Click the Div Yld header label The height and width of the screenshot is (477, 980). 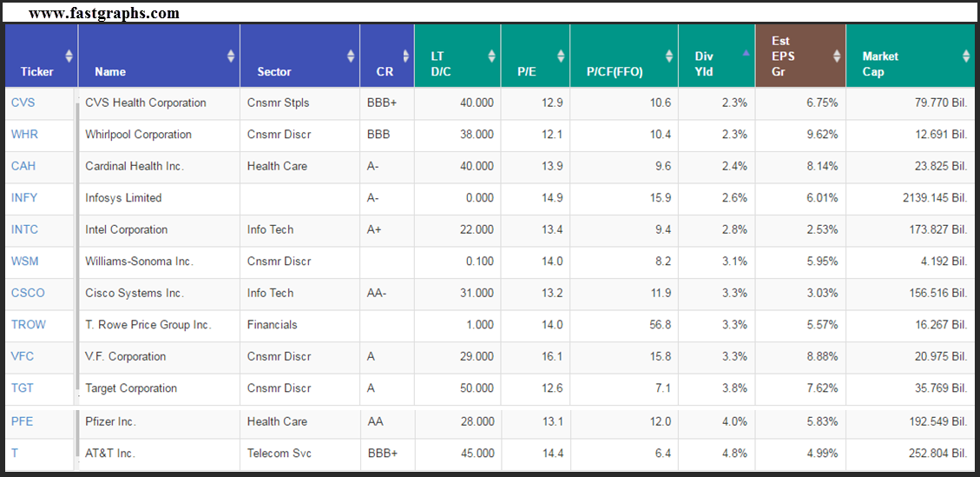[704, 63]
